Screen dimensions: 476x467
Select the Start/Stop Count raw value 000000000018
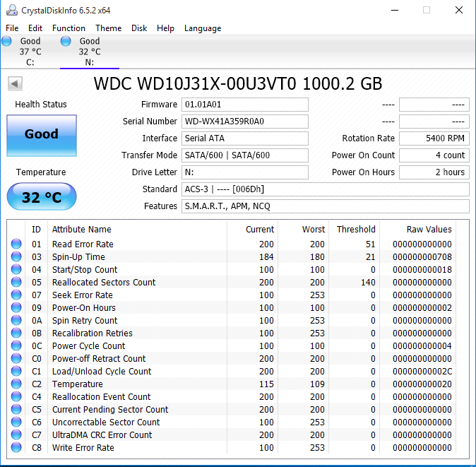point(422,270)
